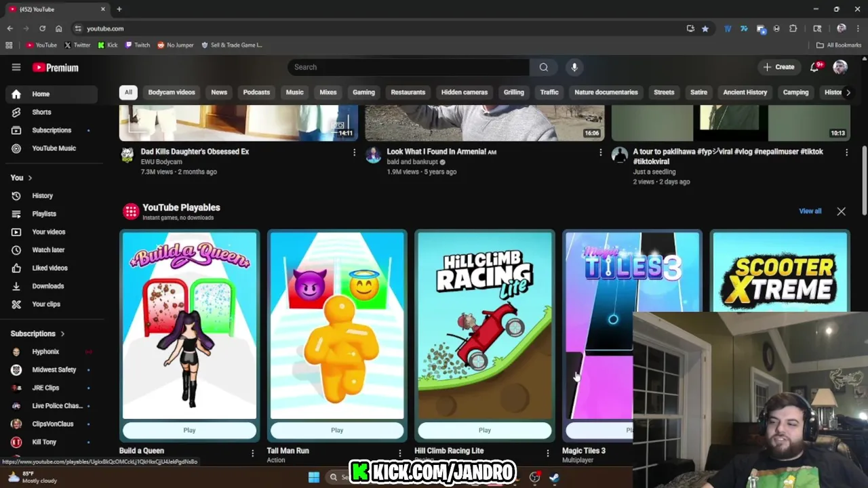Screen dimensions: 868x488
Task: Activate voice search microphone icon
Action: [x=574, y=67]
